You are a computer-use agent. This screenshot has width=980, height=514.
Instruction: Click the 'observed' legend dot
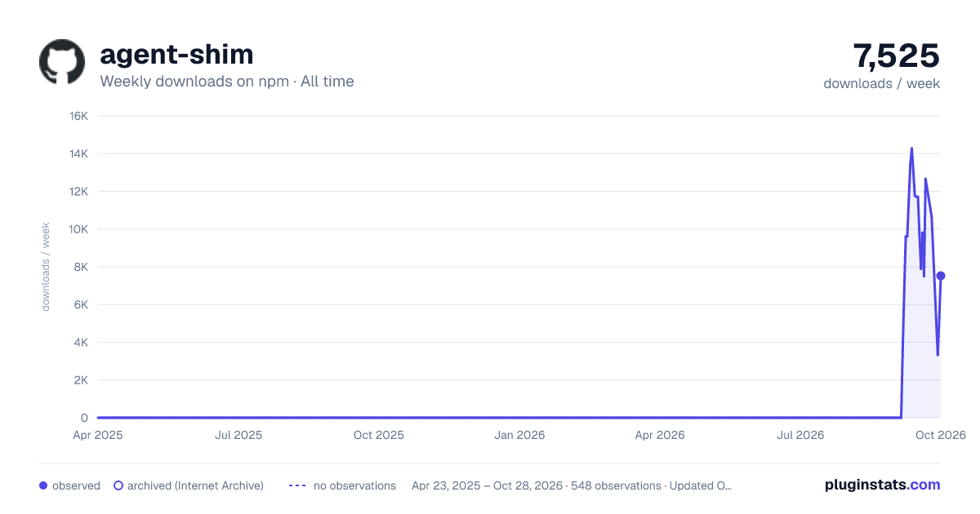(x=43, y=485)
